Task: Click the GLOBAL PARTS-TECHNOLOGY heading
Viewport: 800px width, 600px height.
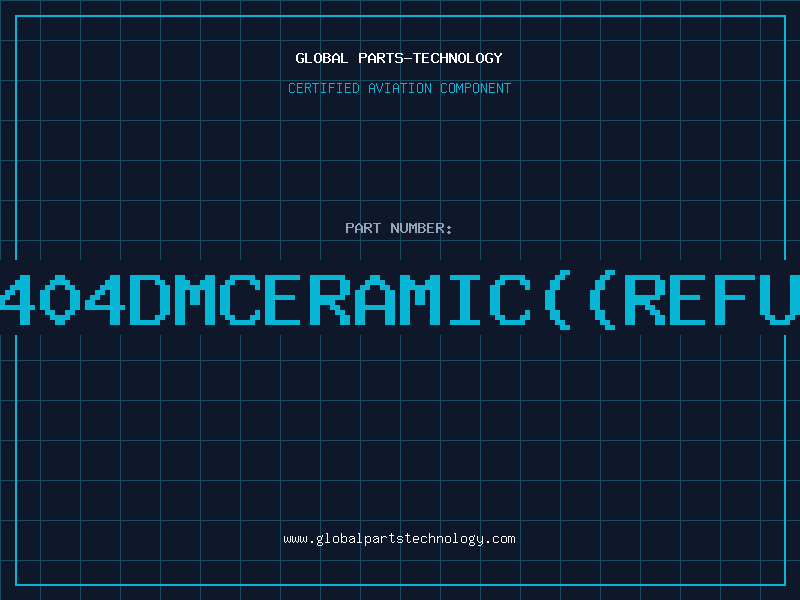Action: 399,58
